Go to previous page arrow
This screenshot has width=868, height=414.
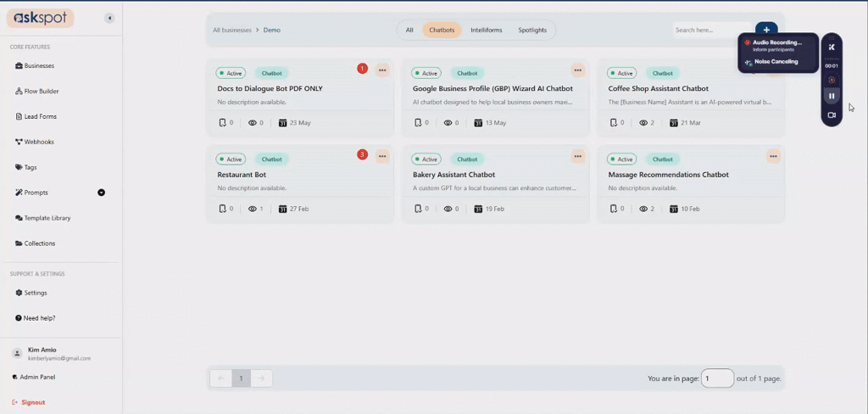tap(221, 378)
